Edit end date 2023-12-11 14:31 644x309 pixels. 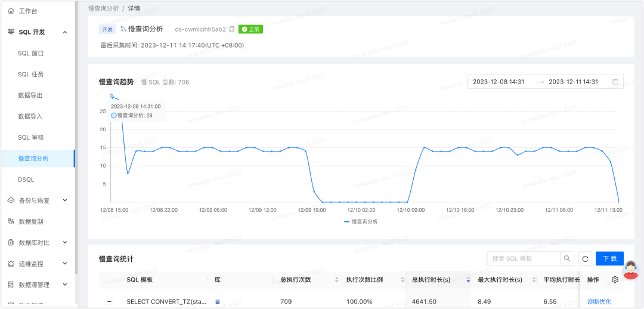pos(574,82)
